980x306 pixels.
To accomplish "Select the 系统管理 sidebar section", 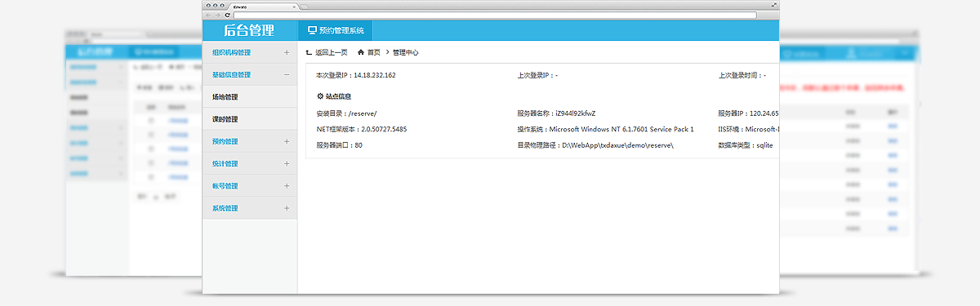I will point(250,207).
